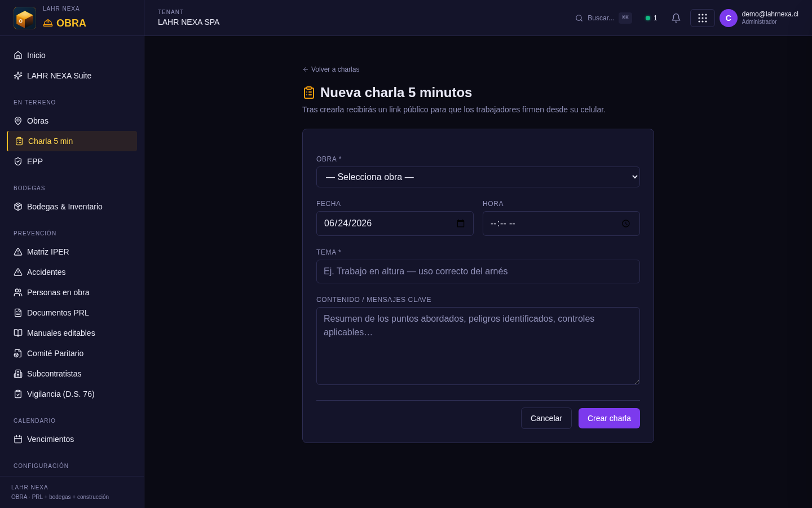This screenshot has height=508, width=812.
Task: Open Subcontratistas page
Action: pyautogui.click(x=72, y=374)
